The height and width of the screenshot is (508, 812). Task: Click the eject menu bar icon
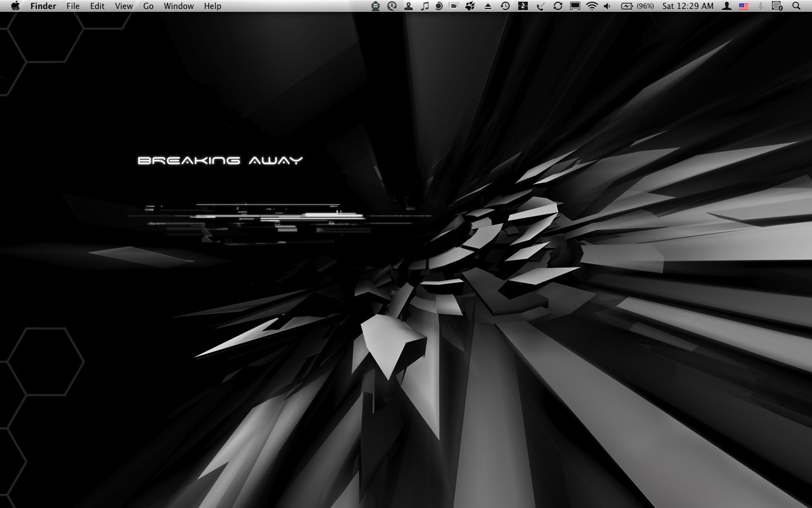488,6
